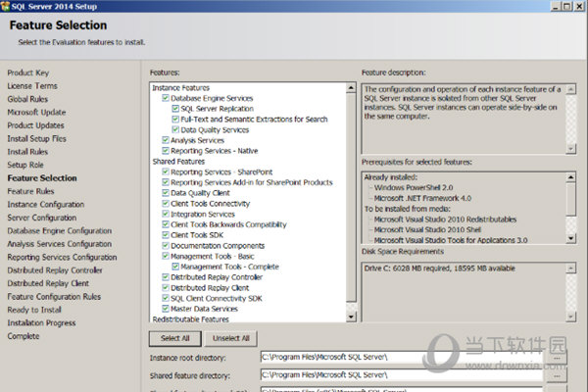The width and height of the screenshot is (588, 392).
Task: Toggle Master Data Services checkbox
Action: click(166, 309)
